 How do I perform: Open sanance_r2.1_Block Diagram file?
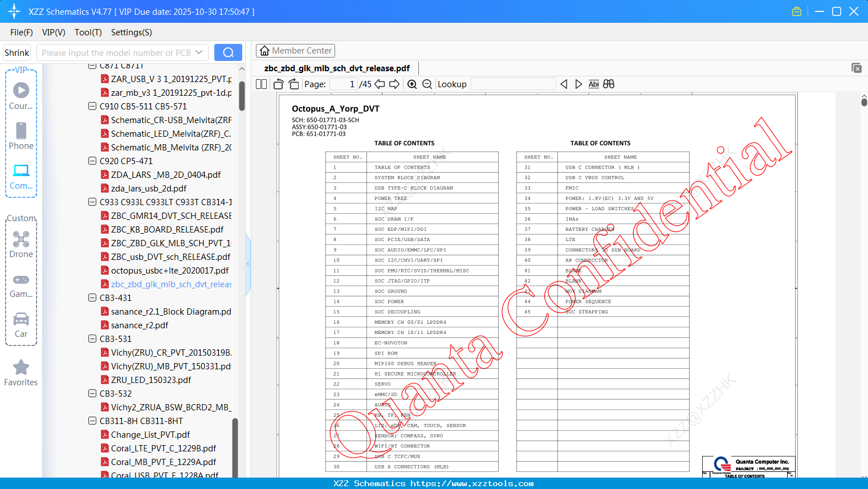click(171, 312)
